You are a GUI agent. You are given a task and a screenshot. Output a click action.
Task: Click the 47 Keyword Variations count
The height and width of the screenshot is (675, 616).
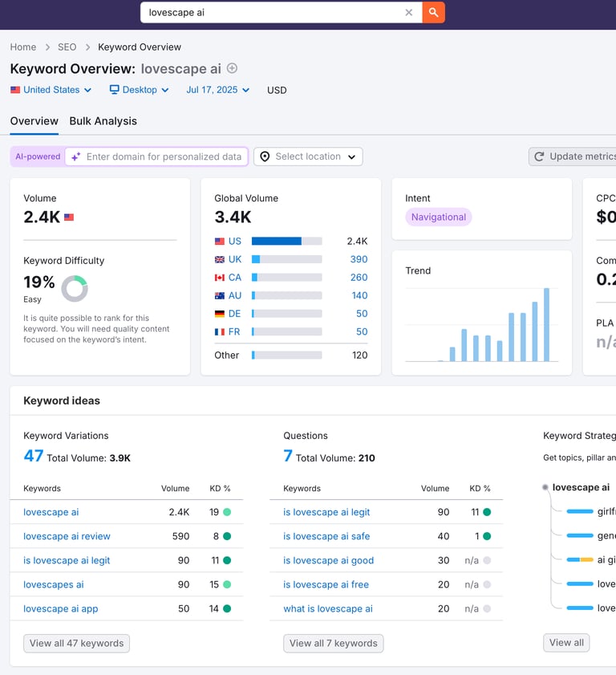pyautogui.click(x=33, y=456)
